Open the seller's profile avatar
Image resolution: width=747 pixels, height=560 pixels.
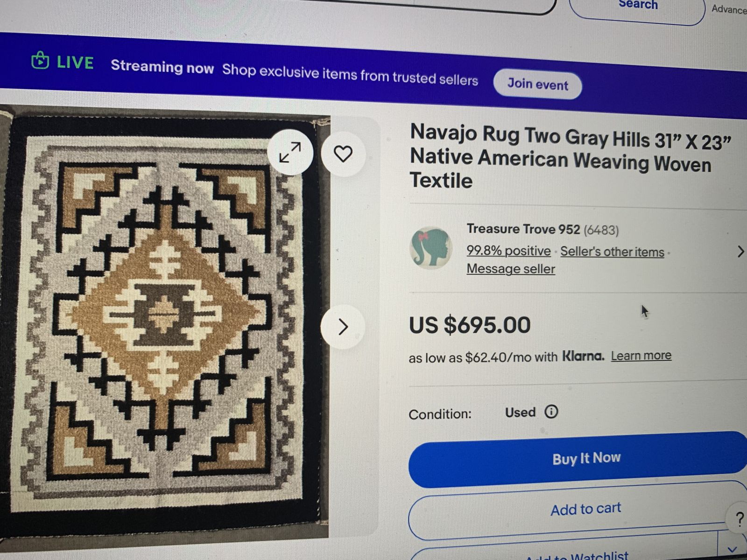point(430,247)
